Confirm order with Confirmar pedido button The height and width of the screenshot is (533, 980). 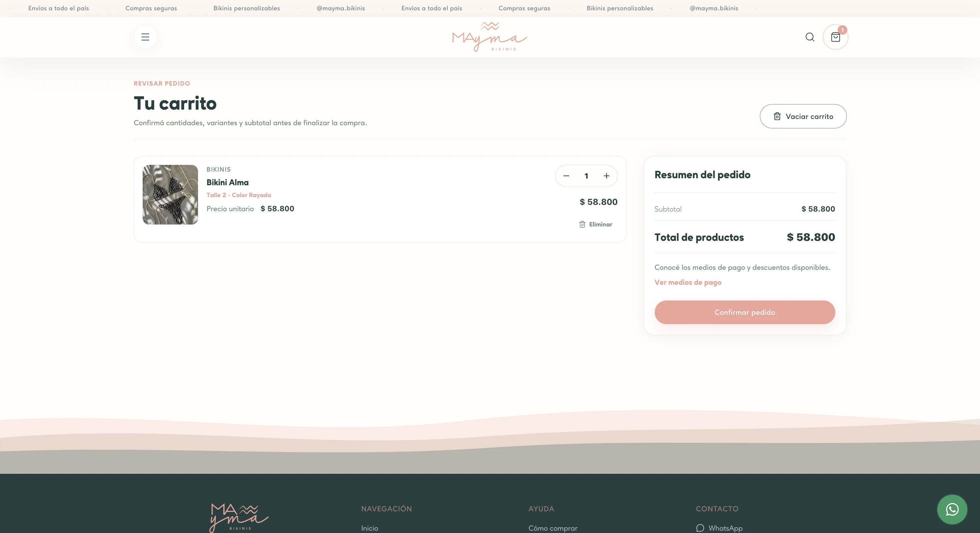pyautogui.click(x=745, y=312)
